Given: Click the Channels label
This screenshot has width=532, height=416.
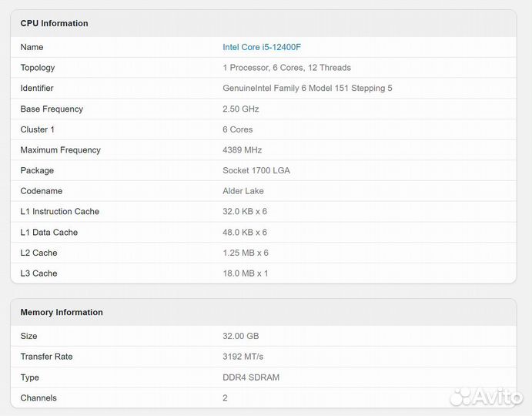Looking at the screenshot, I should [x=38, y=398].
